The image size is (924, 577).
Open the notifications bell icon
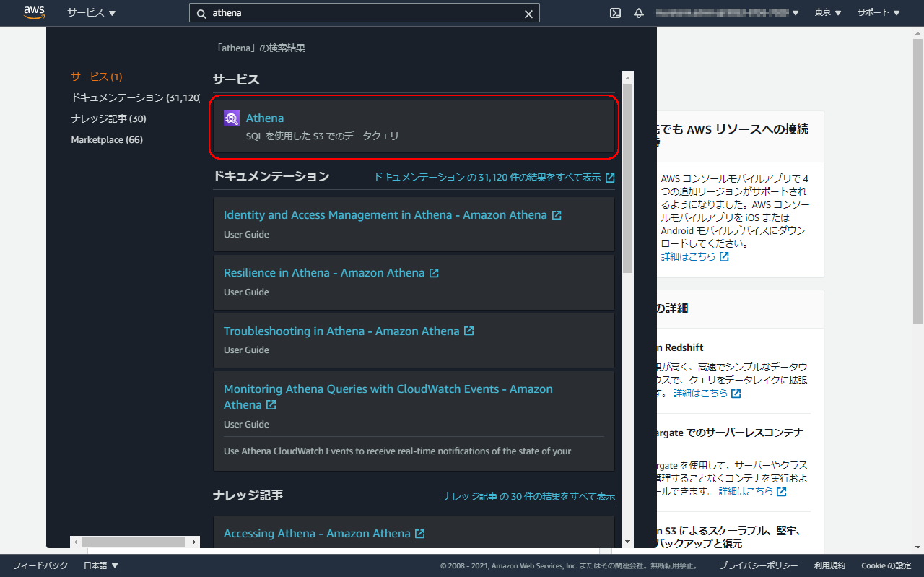638,12
